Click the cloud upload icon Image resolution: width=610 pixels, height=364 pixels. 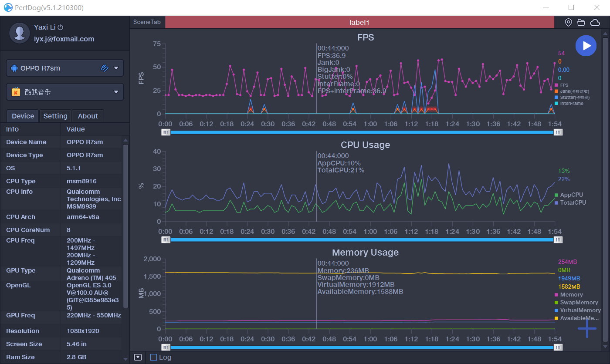click(x=595, y=23)
